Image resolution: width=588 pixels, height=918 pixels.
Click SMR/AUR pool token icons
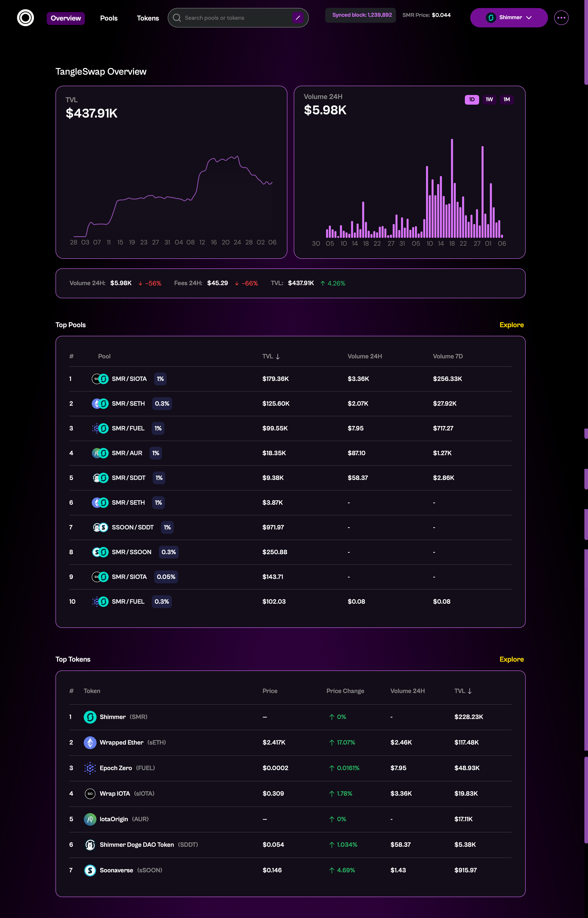click(x=100, y=453)
